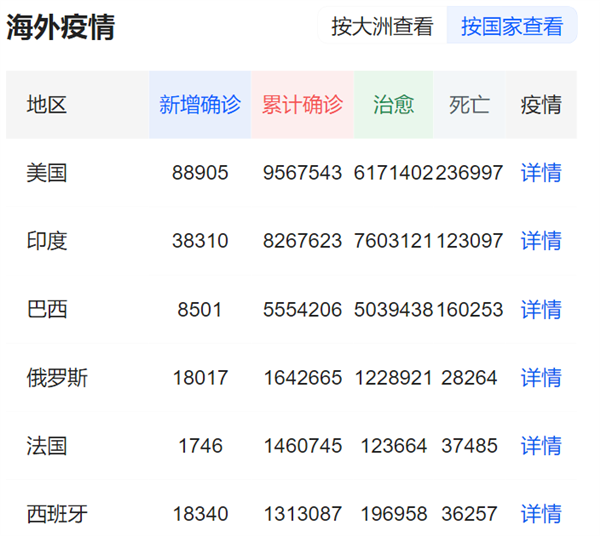Click cumulative total 1642665

coord(303,378)
